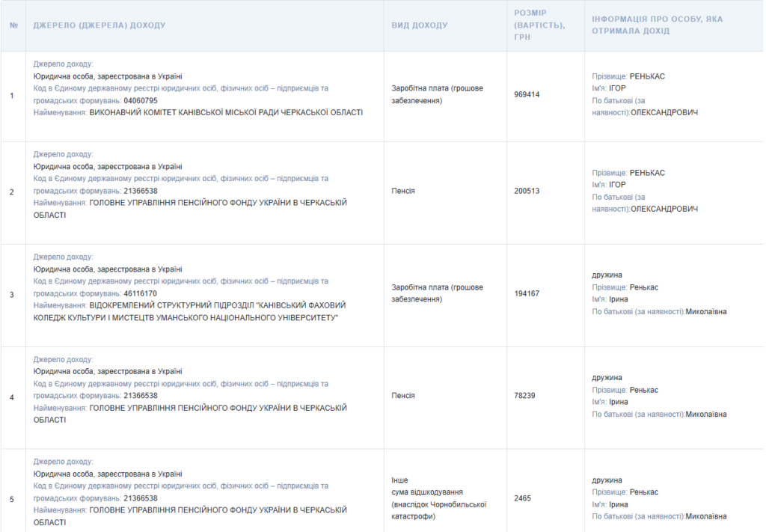Click the "РОЗМІР (ВАРТІСТЬ), ГРН" header
This screenshot has height=532, width=766.
(x=539, y=25)
